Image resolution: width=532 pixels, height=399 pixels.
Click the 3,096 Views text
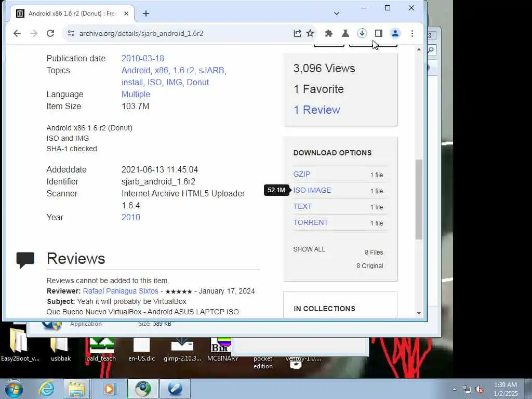(324, 68)
